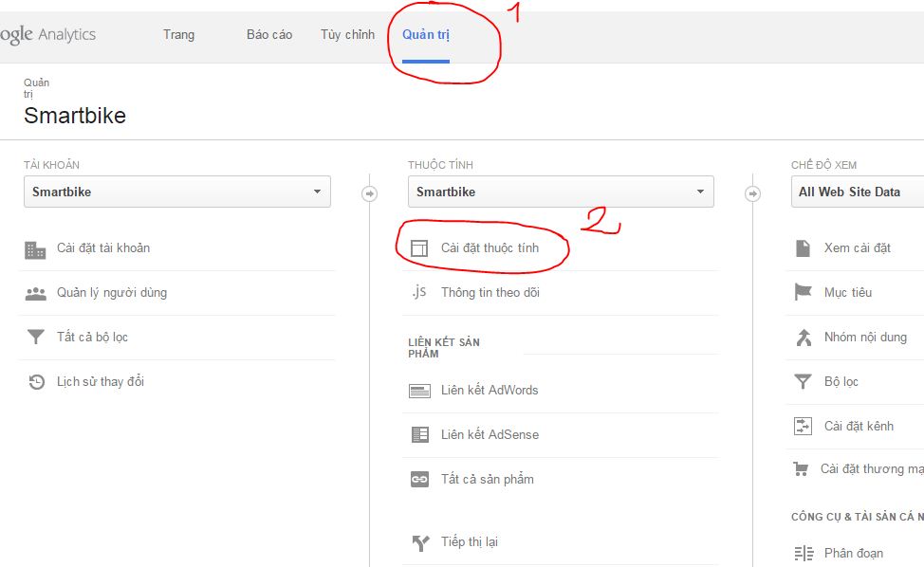This screenshot has height=567, width=924.
Task: Open Quản lý người dùng link
Action: [x=112, y=293]
